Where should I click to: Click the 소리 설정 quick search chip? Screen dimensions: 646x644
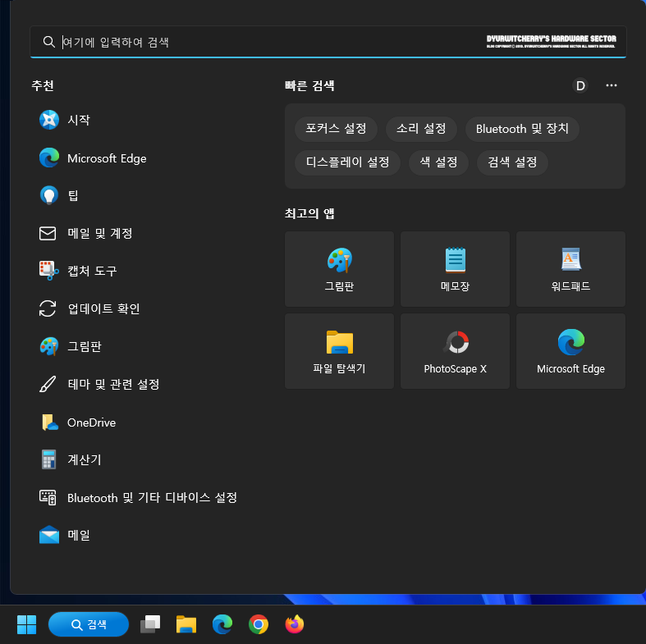click(x=421, y=129)
